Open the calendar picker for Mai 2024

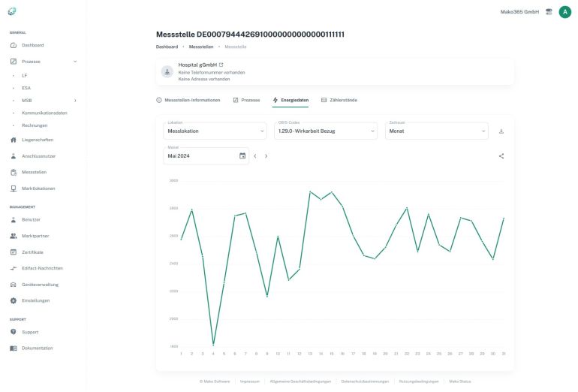tap(242, 156)
